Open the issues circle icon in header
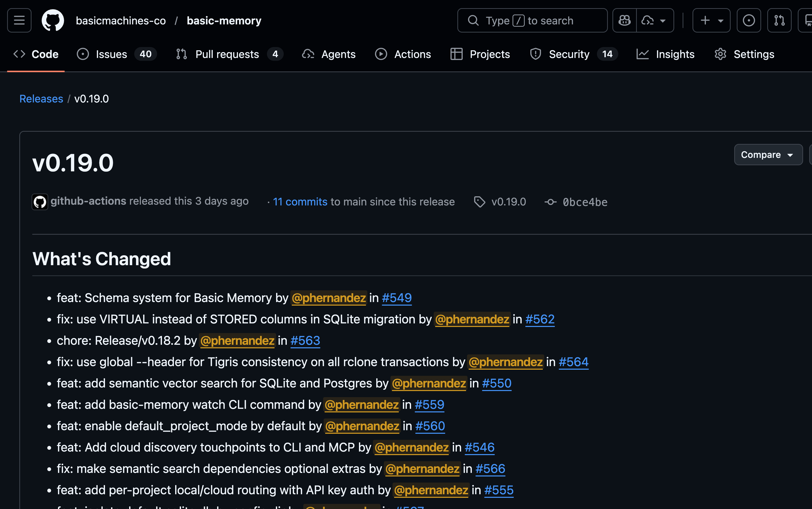The height and width of the screenshot is (509, 812). [749, 21]
